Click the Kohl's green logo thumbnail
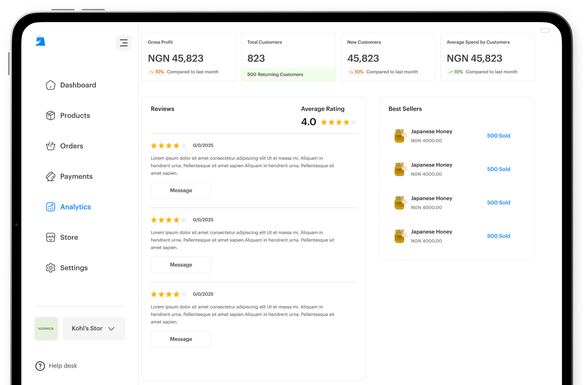The image size is (588, 385). pyautogui.click(x=46, y=329)
